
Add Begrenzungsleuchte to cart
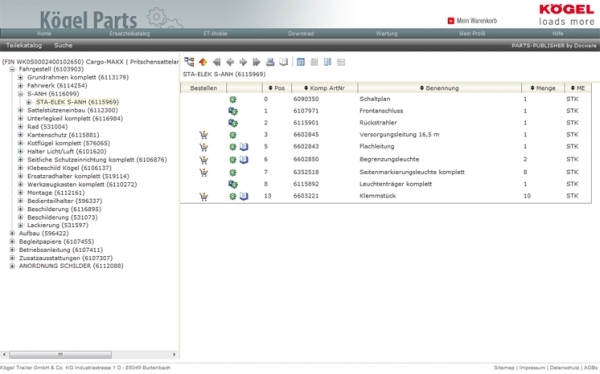click(x=204, y=160)
